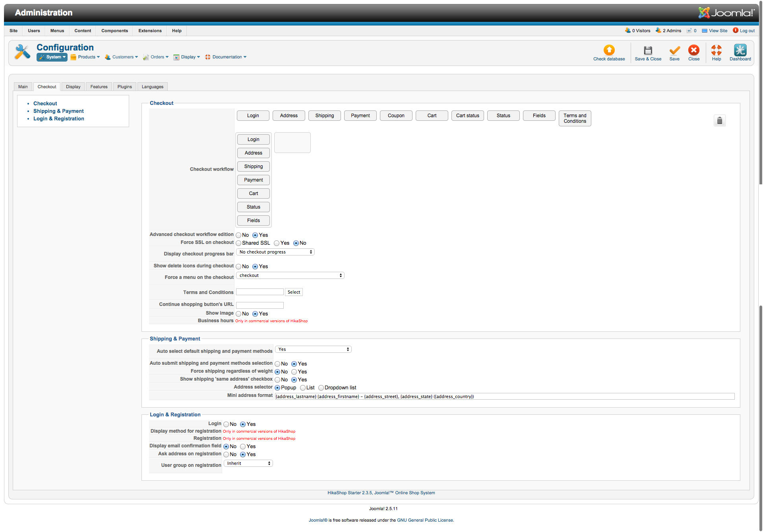Click the Check database icon
This screenshot has width=763, height=532.
(609, 50)
